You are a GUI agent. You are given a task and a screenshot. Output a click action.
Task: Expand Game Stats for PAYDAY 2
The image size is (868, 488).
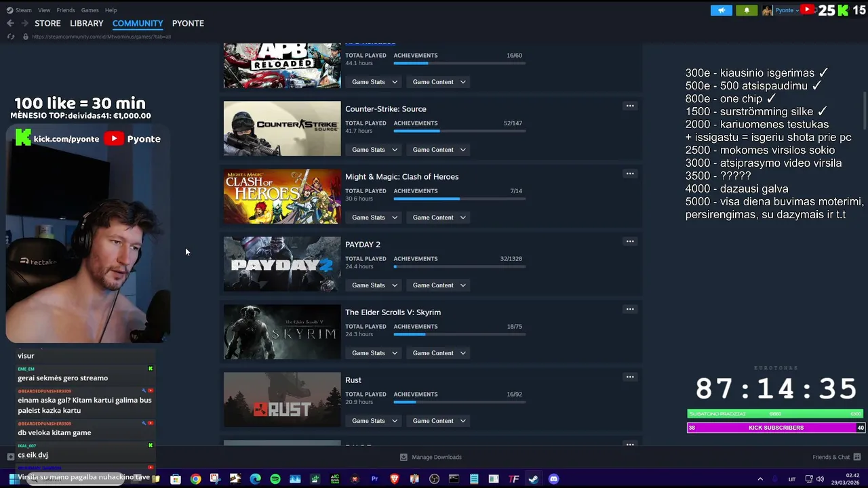374,285
